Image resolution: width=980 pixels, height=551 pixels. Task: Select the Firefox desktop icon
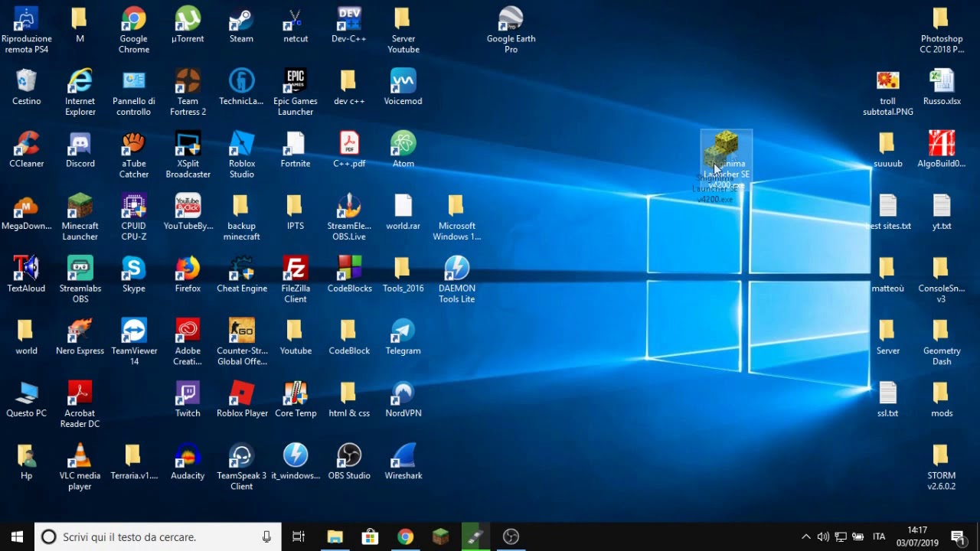point(188,275)
